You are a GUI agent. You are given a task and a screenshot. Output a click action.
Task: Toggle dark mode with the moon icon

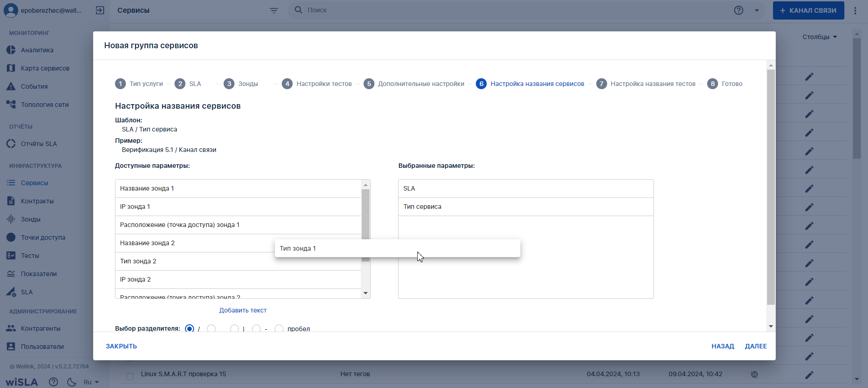pyautogui.click(x=71, y=382)
